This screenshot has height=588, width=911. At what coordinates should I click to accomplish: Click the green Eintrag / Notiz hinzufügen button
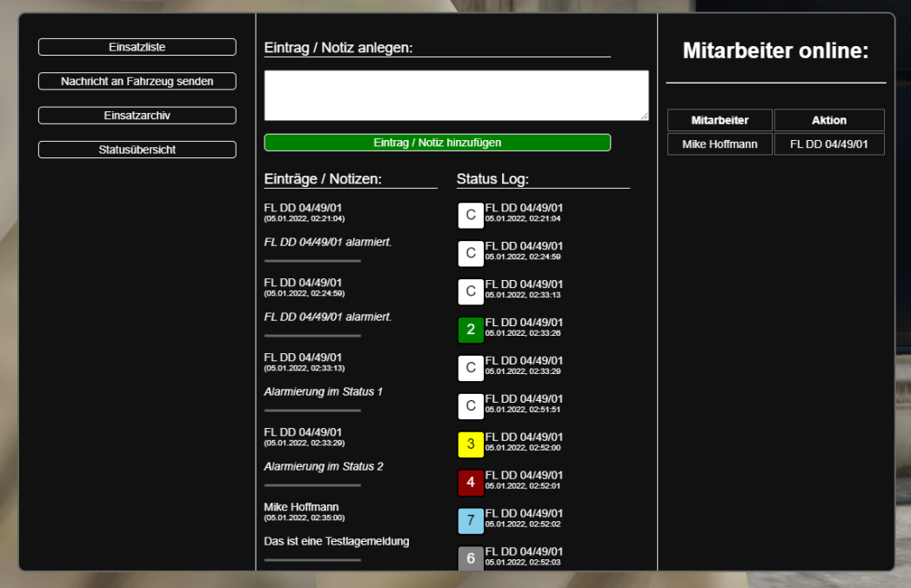(437, 142)
